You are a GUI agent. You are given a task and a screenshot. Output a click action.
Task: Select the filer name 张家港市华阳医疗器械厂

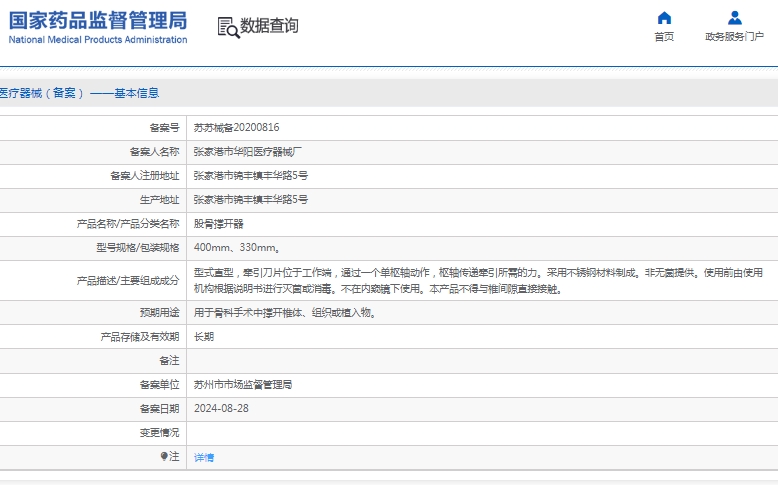click(x=248, y=152)
